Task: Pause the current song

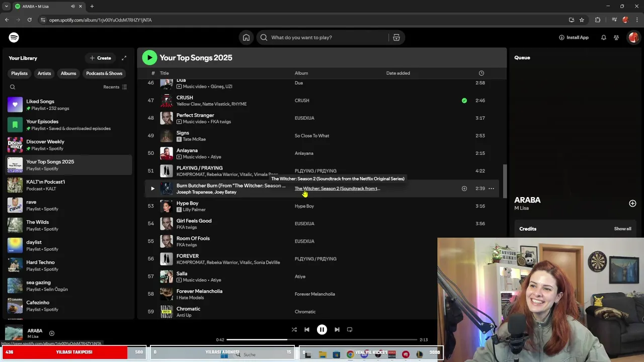Action: point(322,329)
